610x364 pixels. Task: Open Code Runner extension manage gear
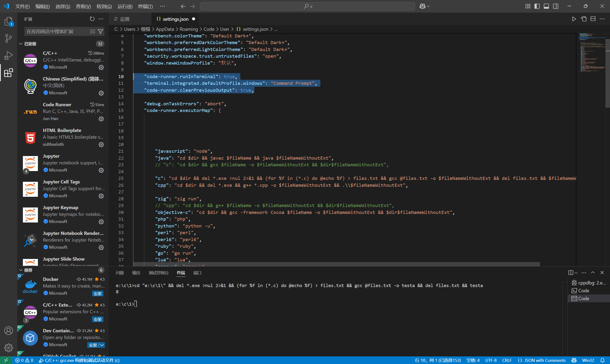[x=101, y=119]
